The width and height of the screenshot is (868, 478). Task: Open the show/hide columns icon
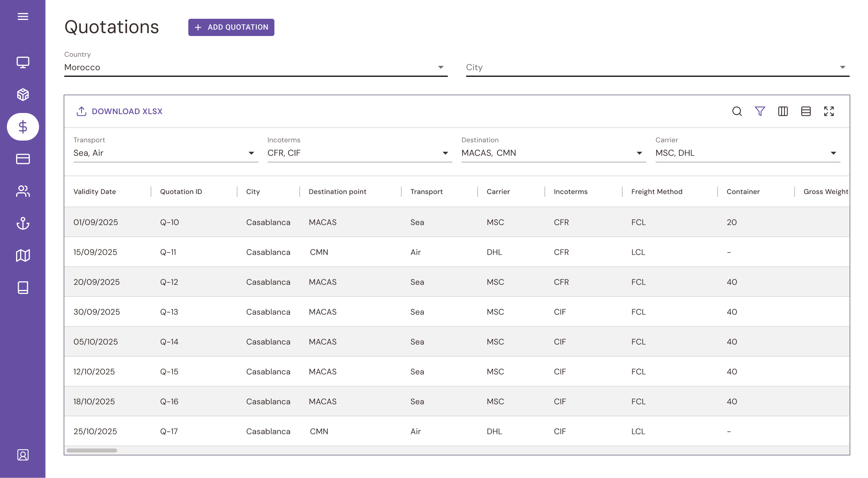[x=783, y=111]
